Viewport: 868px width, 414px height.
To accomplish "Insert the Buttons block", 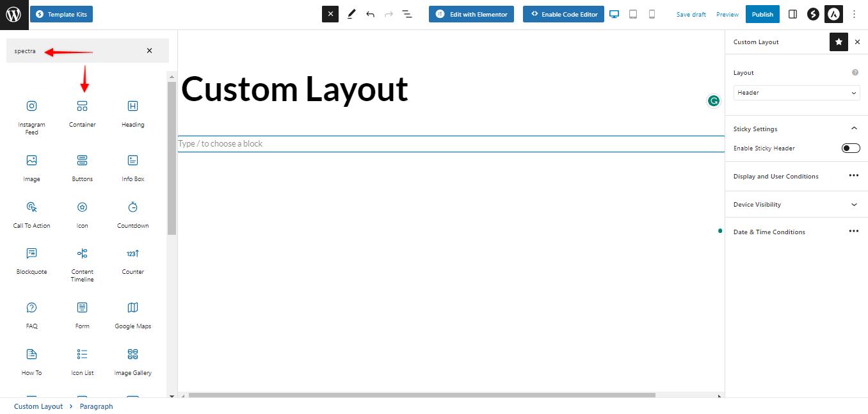I will click(83, 168).
